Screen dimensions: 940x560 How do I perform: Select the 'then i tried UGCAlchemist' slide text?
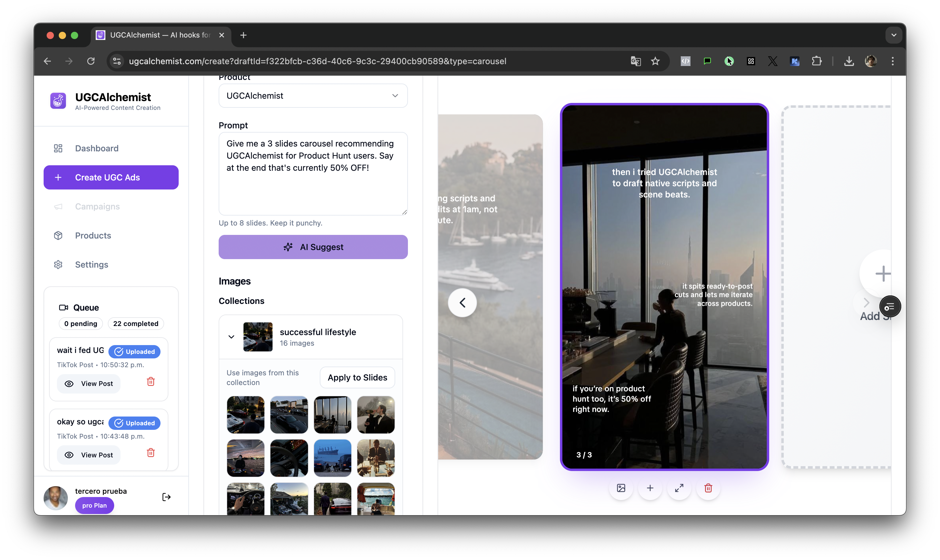tap(664, 183)
